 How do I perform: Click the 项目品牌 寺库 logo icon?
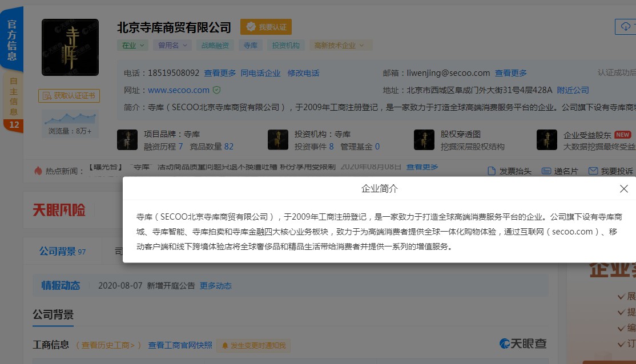click(x=127, y=140)
